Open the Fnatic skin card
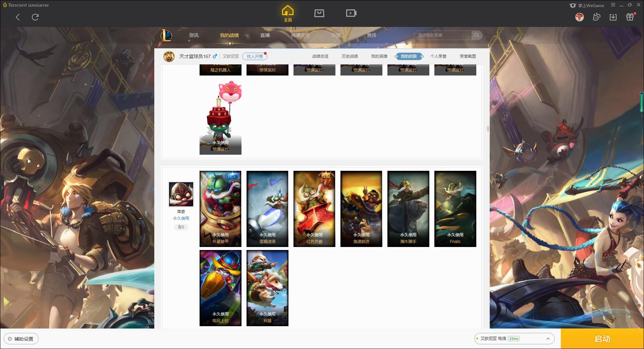Screen dimensions: 644x349 (455, 209)
